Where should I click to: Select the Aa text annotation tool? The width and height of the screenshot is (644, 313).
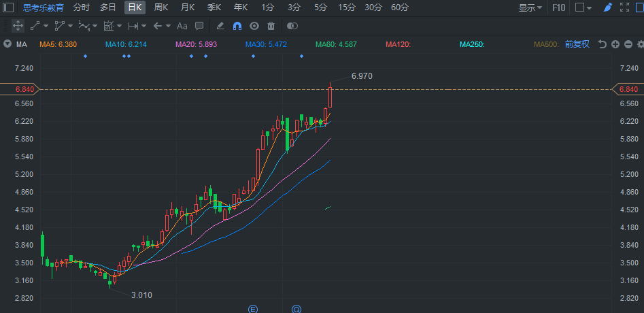182,26
